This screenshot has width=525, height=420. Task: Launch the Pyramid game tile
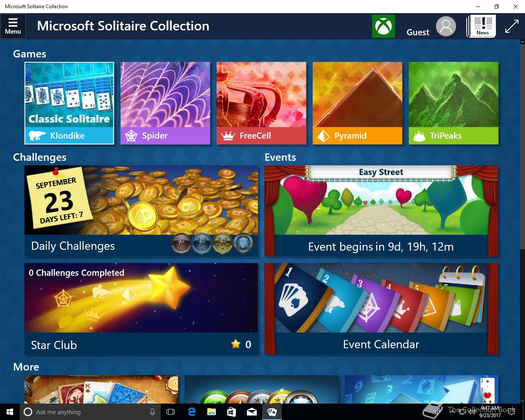point(357,103)
